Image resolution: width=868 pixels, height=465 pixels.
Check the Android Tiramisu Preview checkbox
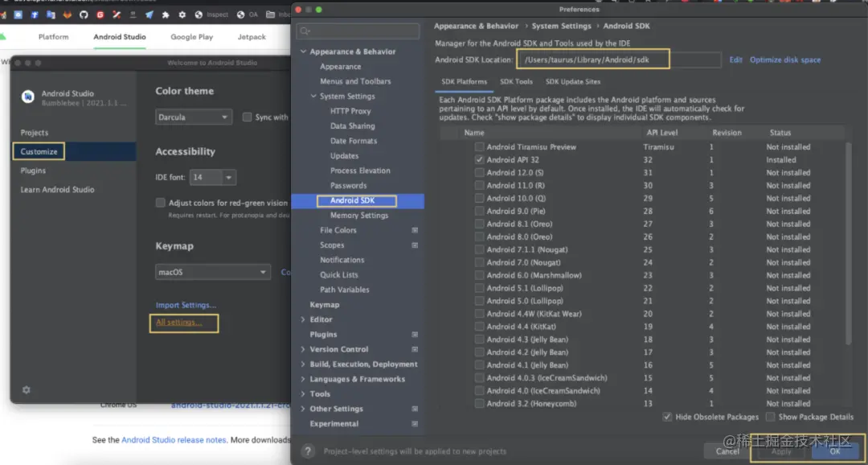(479, 147)
